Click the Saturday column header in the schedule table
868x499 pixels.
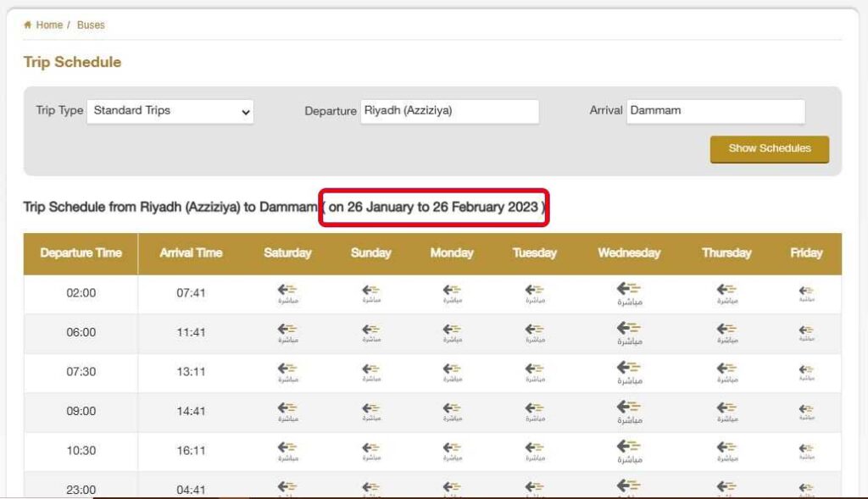point(287,252)
